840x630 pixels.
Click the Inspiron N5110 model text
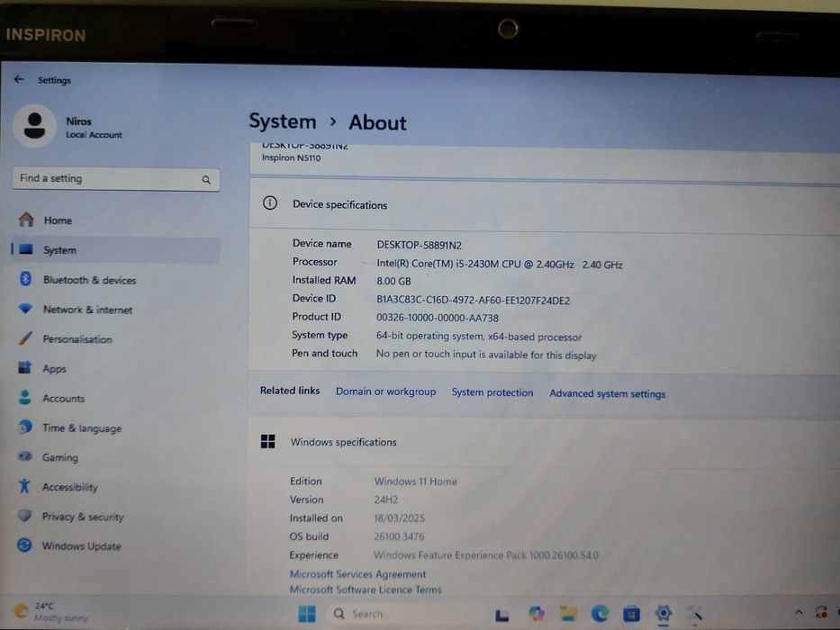tap(291, 157)
